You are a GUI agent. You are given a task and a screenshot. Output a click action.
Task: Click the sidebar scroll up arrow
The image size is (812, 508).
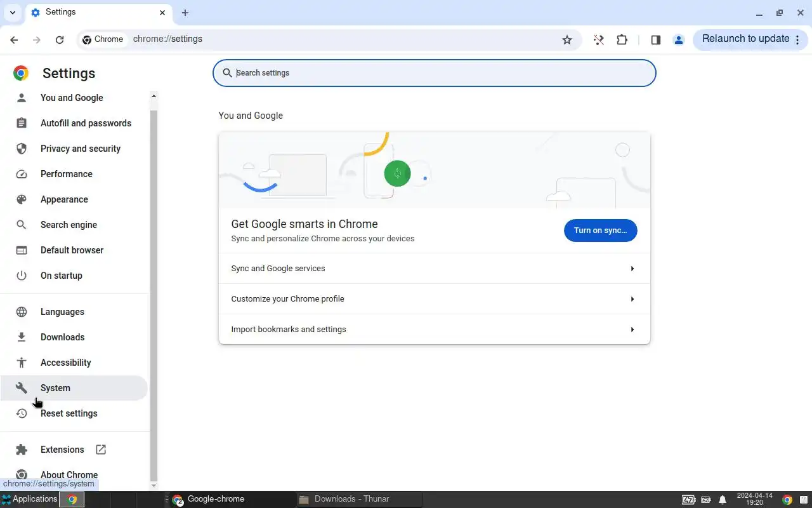tap(154, 96)
